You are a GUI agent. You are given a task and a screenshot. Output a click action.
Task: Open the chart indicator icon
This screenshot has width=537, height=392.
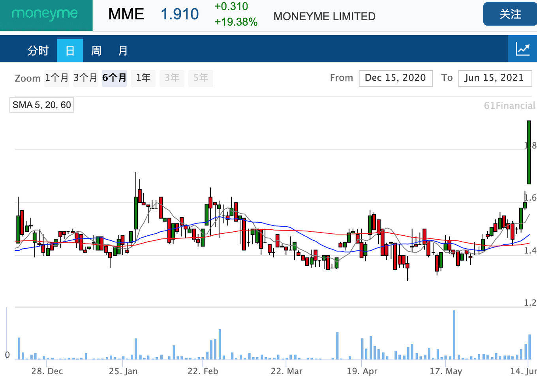pos(522,49)
